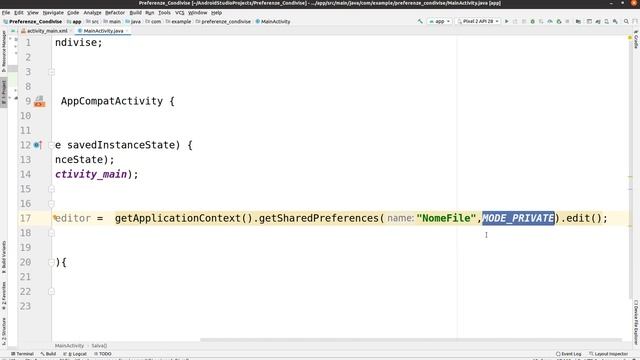The height and width of the screenshot is (360, 640).
Task: Click the class gutter icon on line 9
Action: [x=39, y=101]
